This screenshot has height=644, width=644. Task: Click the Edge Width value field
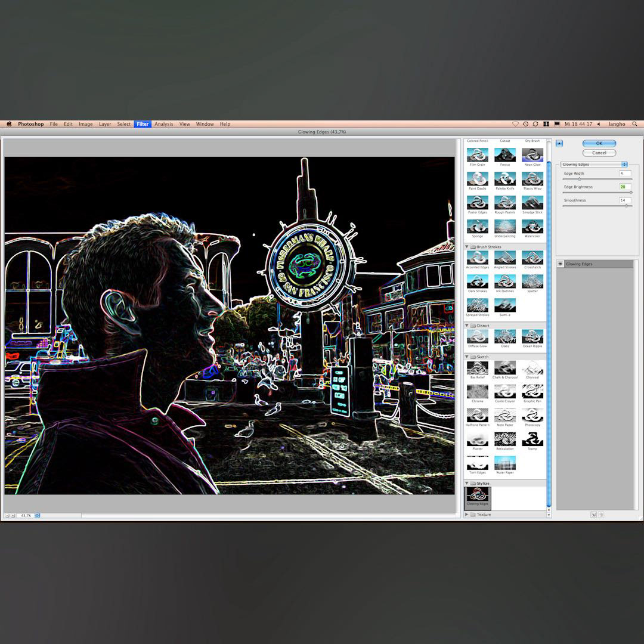point(625,174)
